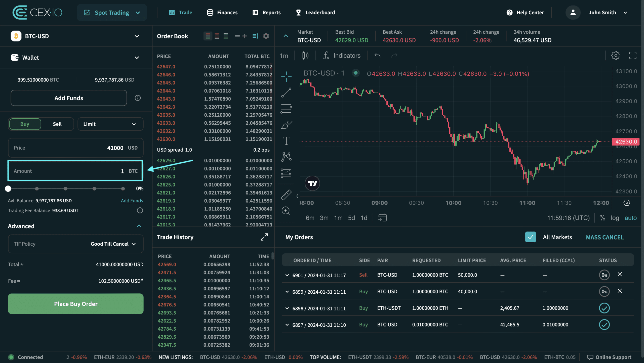Open chart settings gear

(616, 55)
